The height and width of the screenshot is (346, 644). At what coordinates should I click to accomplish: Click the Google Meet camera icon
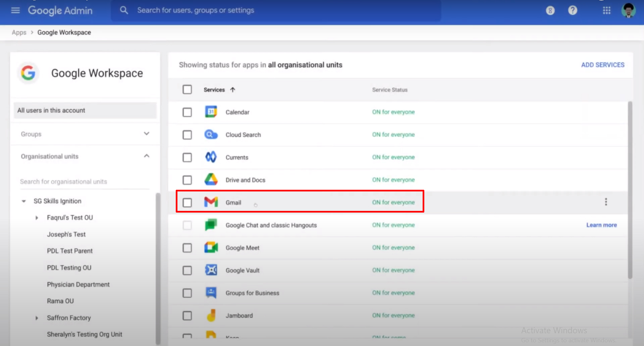click(x=211, y=247)
